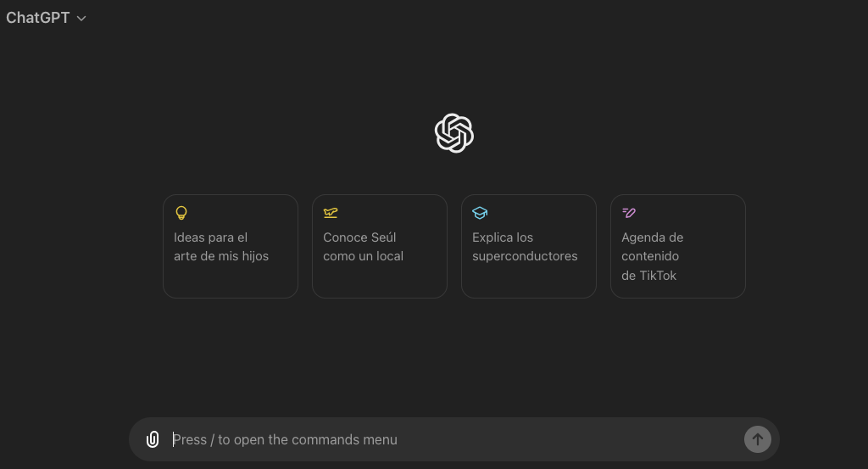Screen dimensions: 868x469
Task: Expand the chevron next to ChatGPT
Action: [81, 19]
